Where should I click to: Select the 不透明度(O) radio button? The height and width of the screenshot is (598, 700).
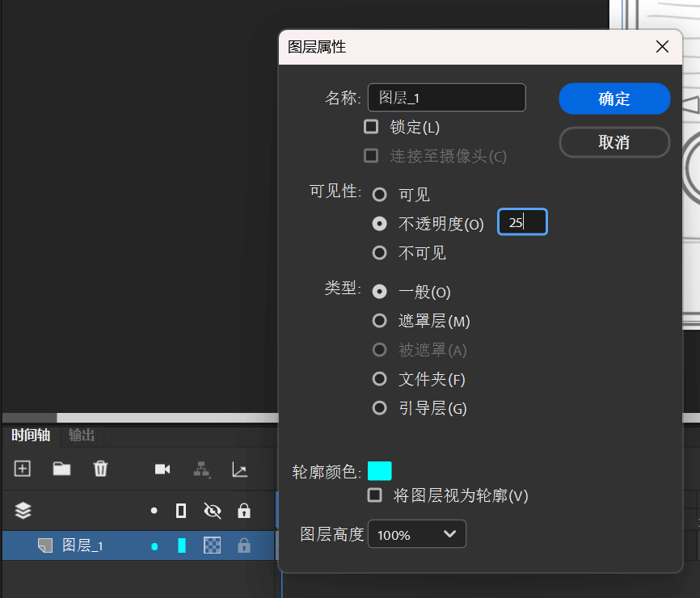[x=379, y=224]
